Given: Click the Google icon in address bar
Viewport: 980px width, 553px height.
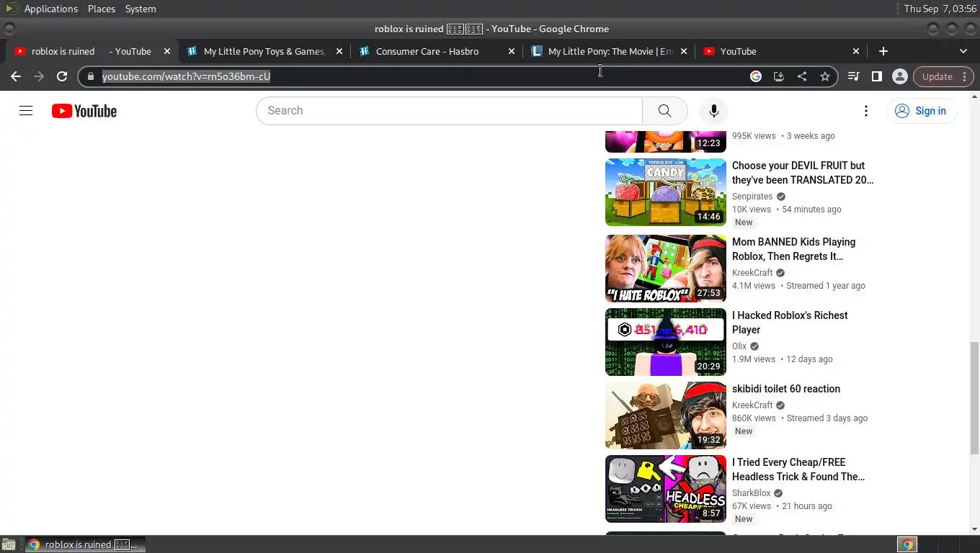Looking at the screenshot, I should coord(756,76).
